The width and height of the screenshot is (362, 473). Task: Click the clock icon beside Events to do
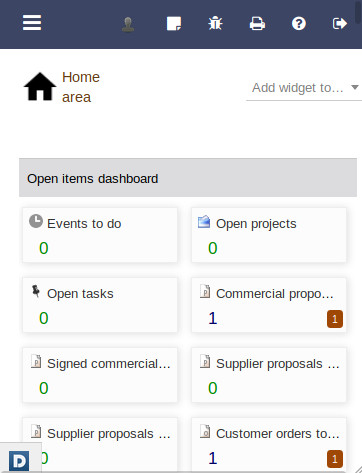point(36,221)
